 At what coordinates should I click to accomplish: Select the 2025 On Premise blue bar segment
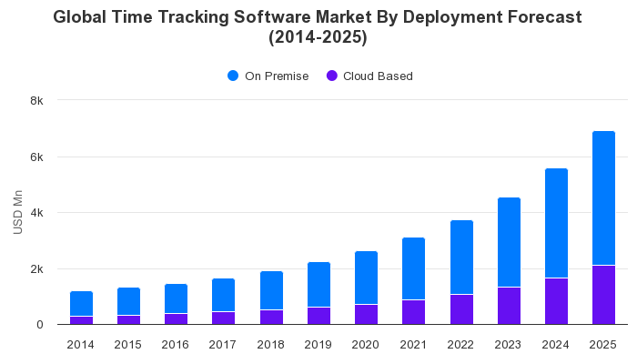click(x=603, y=197)
